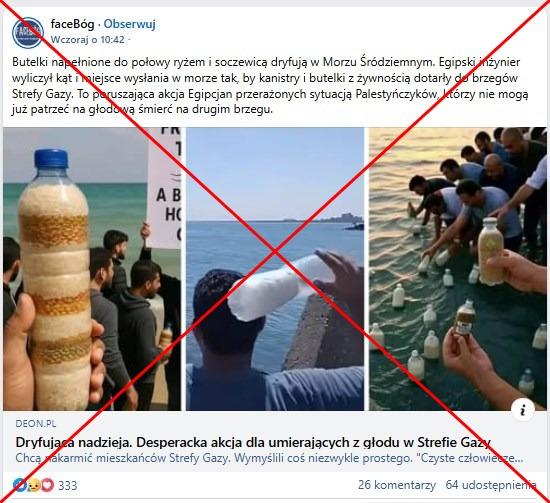550x503 pixels.
Task: Click the image info "i" icon
Action: click(x=523, y=409)
